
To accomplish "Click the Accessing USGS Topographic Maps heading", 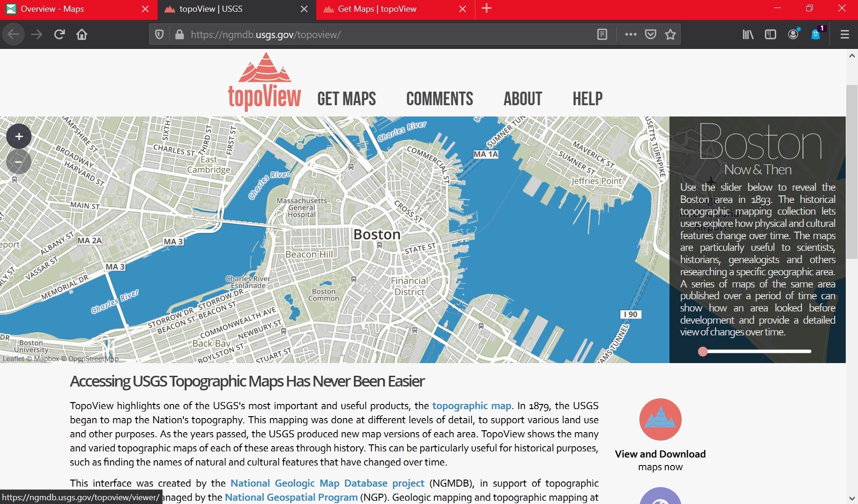I will (x=247, y=381).
